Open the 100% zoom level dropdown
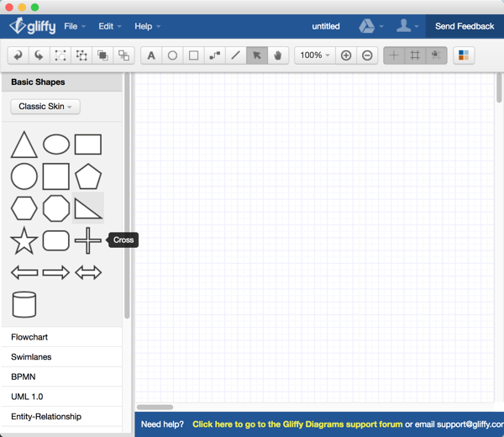The height and width of the screenshot is (437, 504). click(315, 55)
